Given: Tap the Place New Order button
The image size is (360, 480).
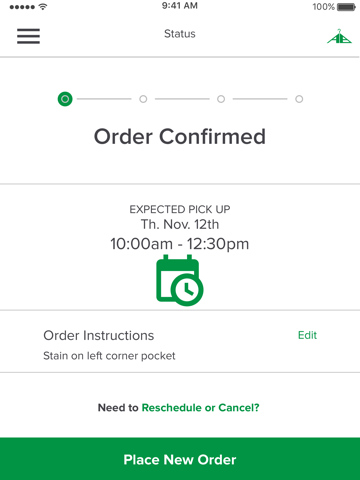Looking at the screenshot, I should pos(180,459).
